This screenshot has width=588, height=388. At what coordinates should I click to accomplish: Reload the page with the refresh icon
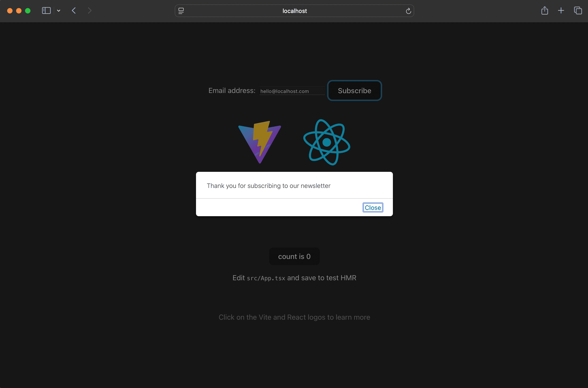(x=408, y=11)
